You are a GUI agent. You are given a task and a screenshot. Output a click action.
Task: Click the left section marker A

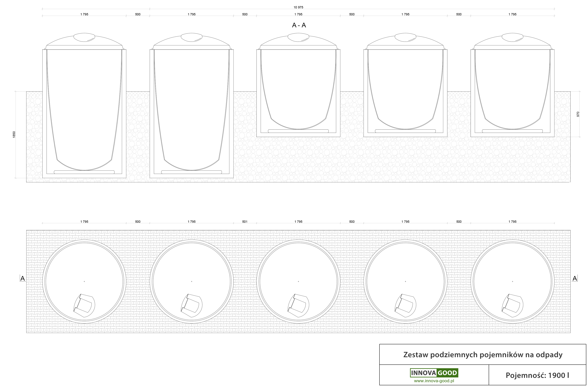click(x=23, y=278)
